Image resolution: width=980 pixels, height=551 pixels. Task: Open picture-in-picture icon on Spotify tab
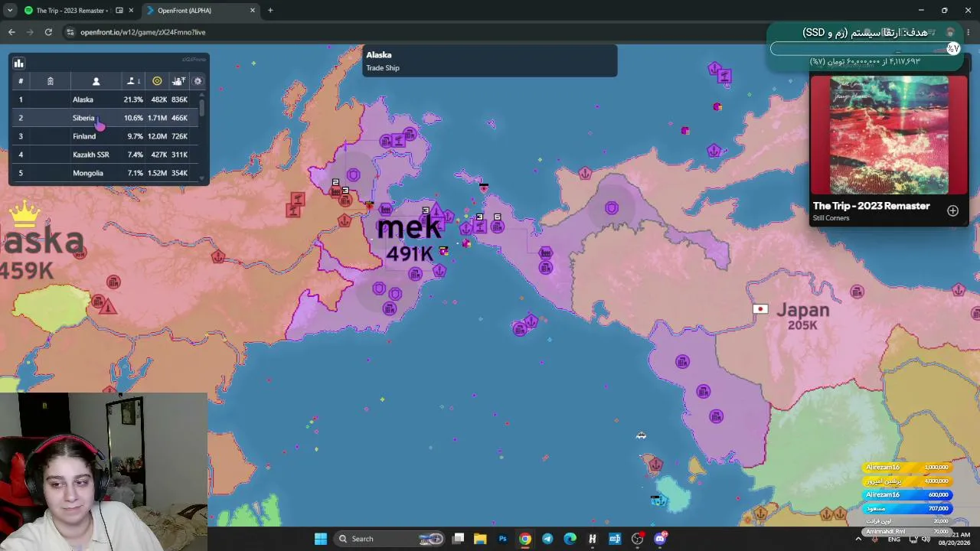(119, 11)
